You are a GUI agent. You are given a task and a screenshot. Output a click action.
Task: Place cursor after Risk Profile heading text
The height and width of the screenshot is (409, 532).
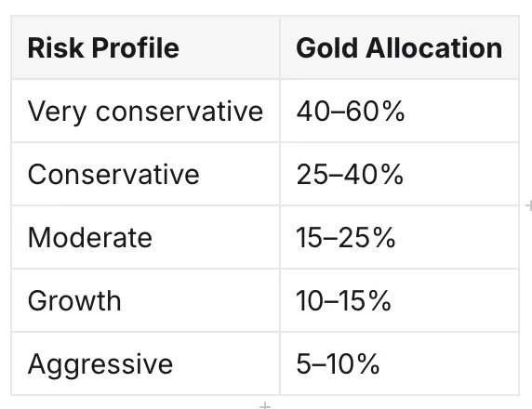(x=180, y=47)
